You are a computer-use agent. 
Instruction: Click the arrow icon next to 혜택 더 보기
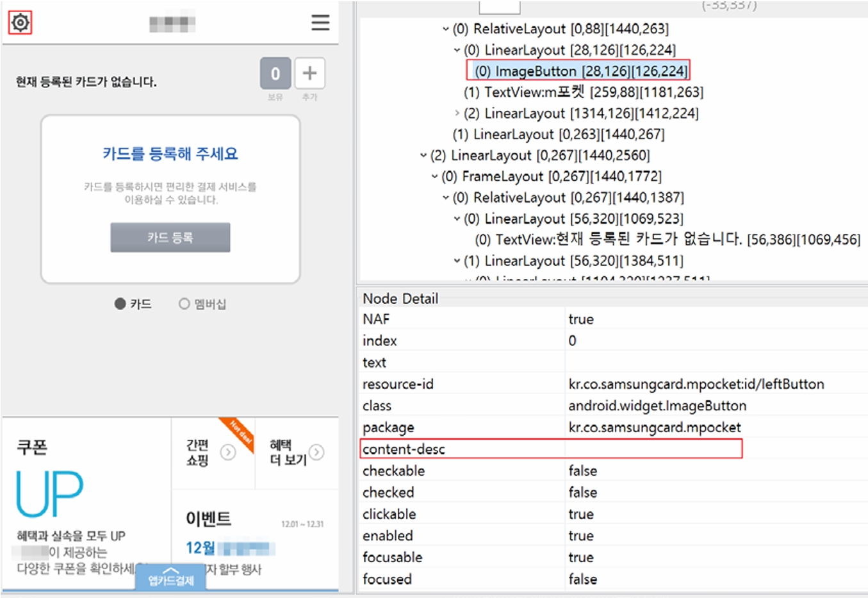316,453
